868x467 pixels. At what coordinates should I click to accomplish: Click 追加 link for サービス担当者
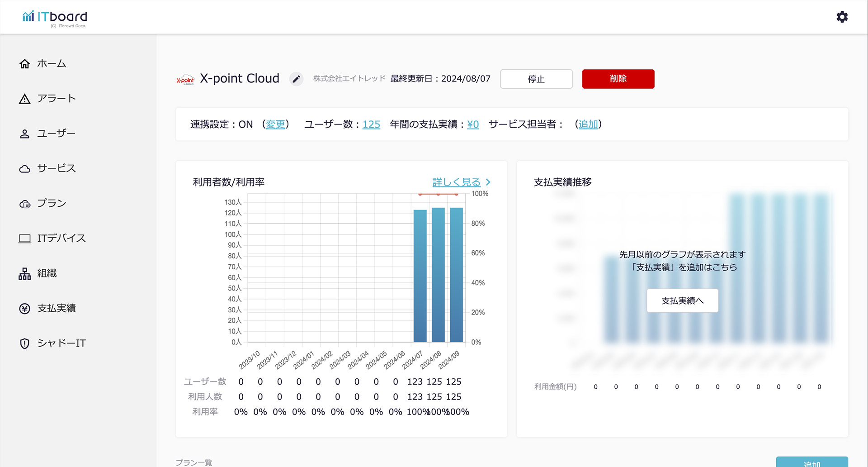[588, 124]
